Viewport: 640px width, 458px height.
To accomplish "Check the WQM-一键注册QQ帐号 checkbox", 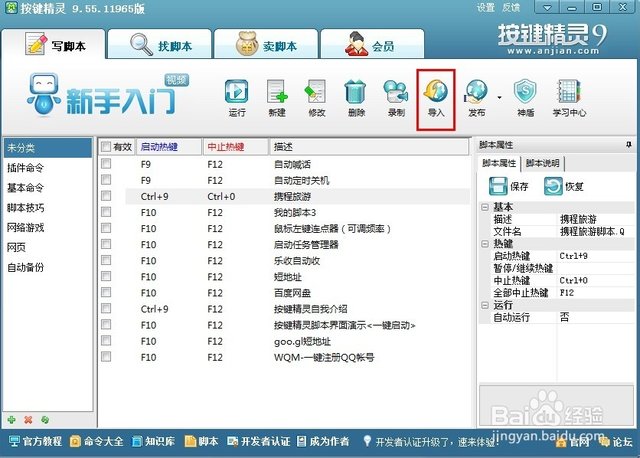I will click(x=106, y=356).
